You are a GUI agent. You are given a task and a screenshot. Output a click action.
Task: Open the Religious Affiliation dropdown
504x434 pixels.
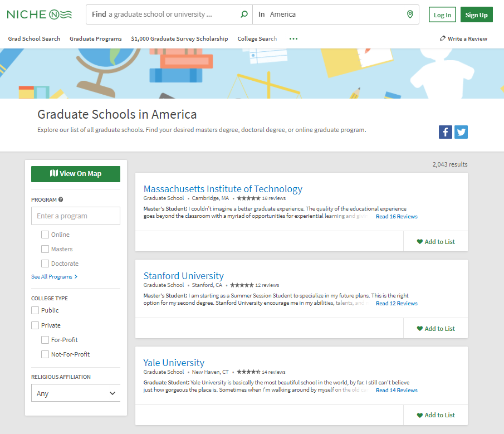click(76, 393)
